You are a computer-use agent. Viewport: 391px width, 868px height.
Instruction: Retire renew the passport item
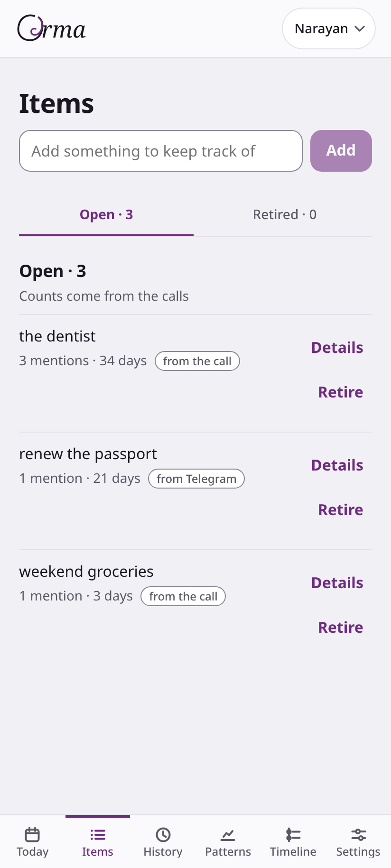click(341, 510)
